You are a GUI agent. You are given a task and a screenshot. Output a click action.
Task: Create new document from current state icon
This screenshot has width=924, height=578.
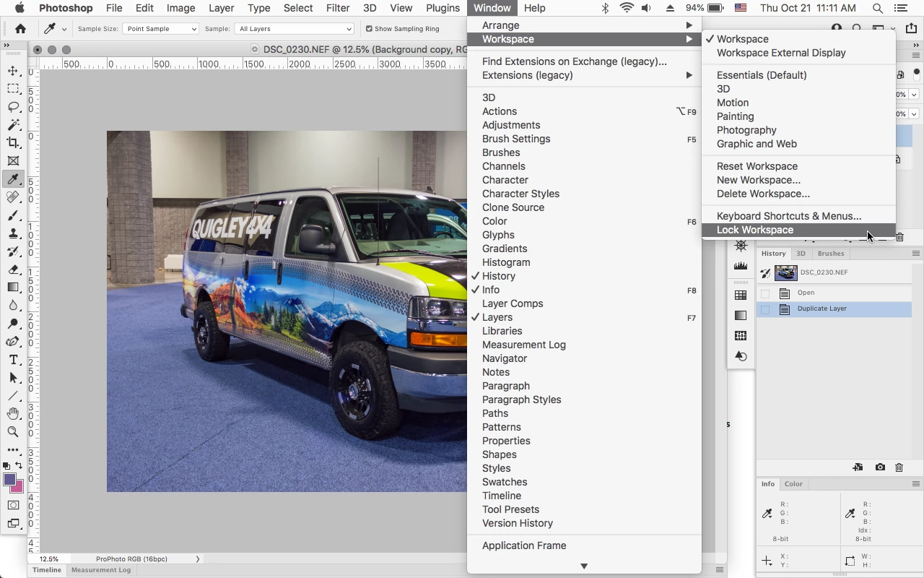(x=858, y=467)
